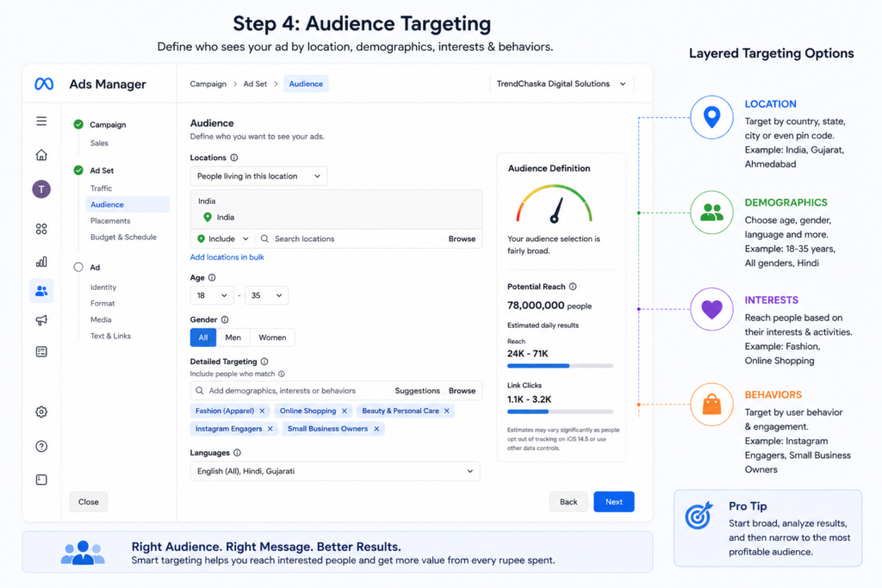The image size is (882, 588).
Task: Click the bottom panel icon in sidebar
Action: click(41, 480)
